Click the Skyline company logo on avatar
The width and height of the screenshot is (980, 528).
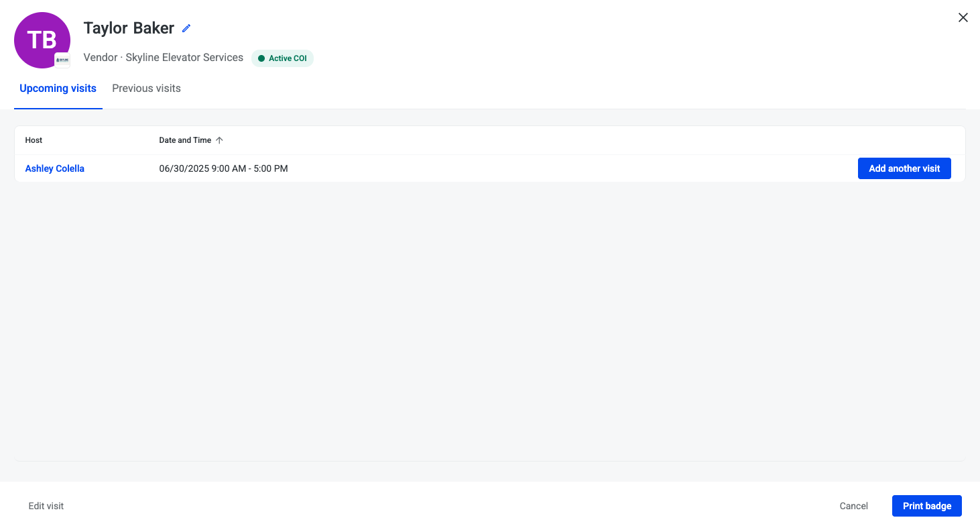62,60
